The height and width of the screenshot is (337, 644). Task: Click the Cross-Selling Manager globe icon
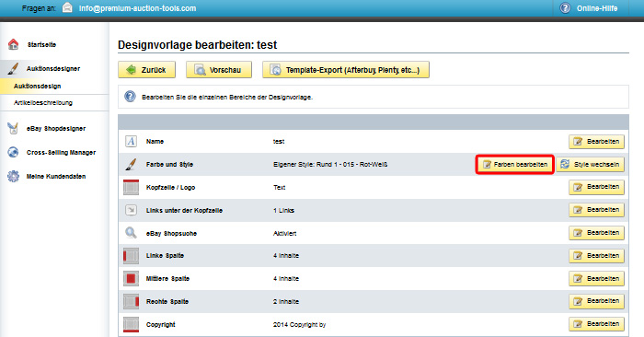[13, 152]
